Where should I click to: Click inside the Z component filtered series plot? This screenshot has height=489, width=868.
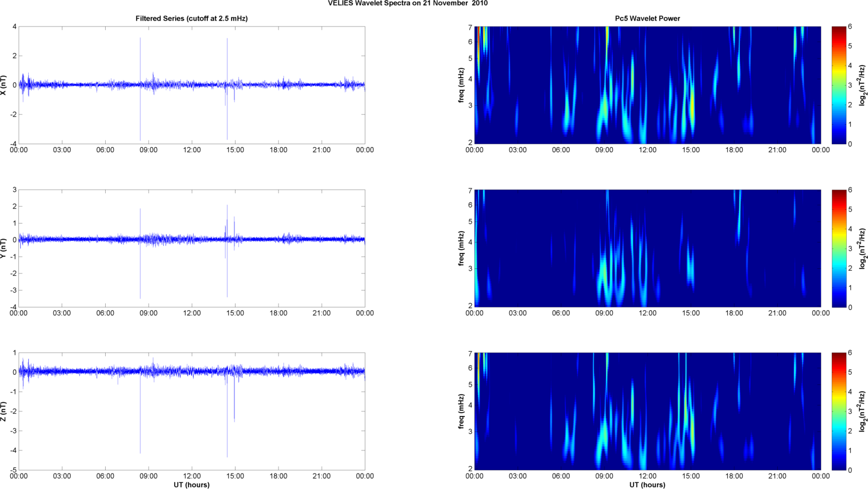pos(192,411)
